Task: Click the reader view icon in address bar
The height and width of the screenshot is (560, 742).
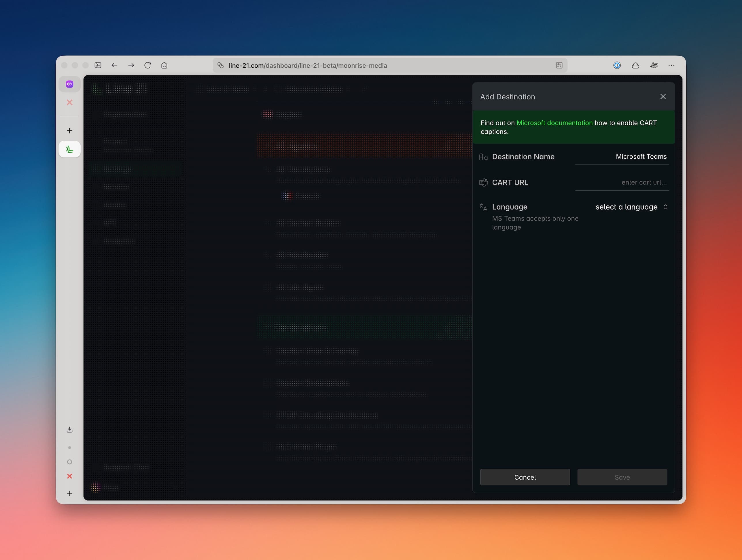Action: pyautogui.click(x=559, y=65)
